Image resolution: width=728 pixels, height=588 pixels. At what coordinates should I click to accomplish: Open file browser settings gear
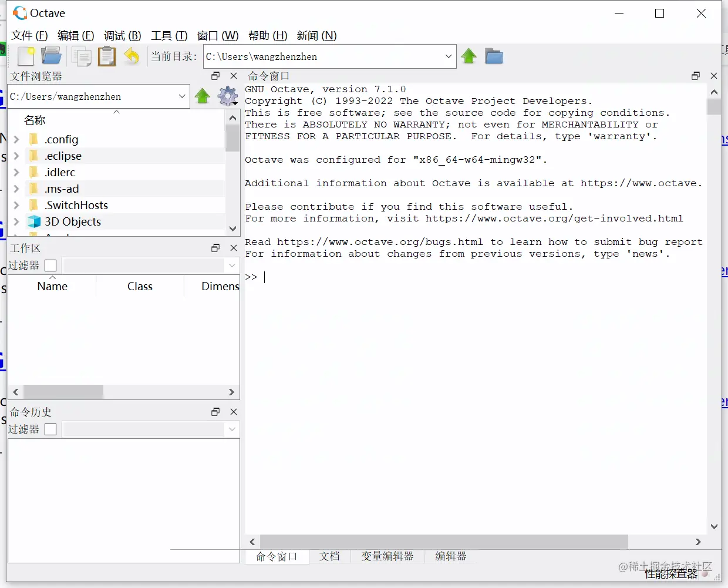[228, 96]
